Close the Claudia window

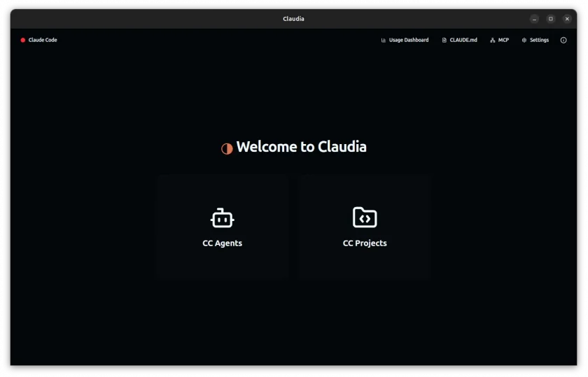click(567, 19)
